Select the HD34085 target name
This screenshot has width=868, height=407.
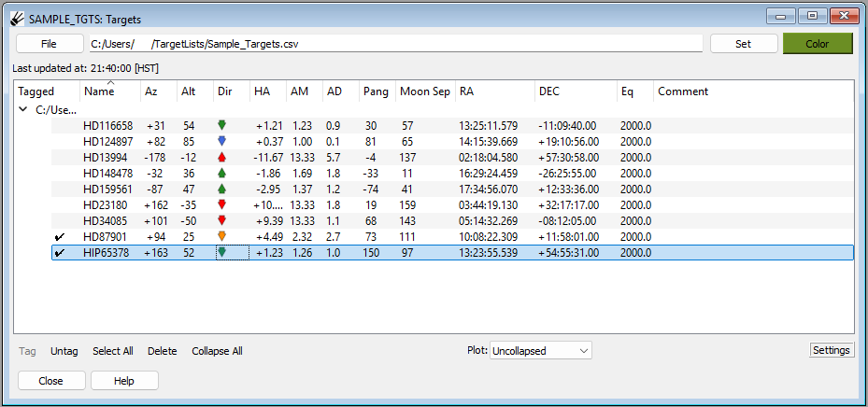click(106, 221)
